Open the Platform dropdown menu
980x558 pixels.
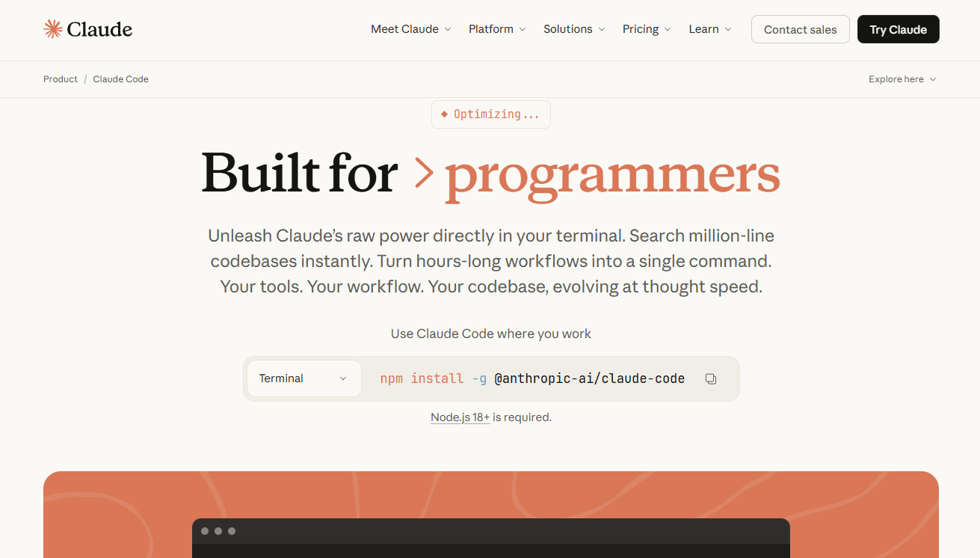(497, 29)
